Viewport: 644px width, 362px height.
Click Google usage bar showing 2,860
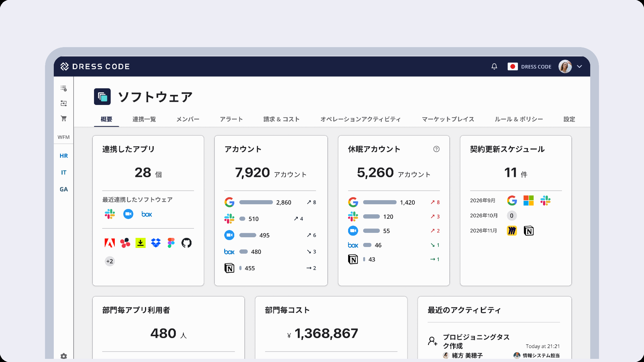tap(256, 202)
